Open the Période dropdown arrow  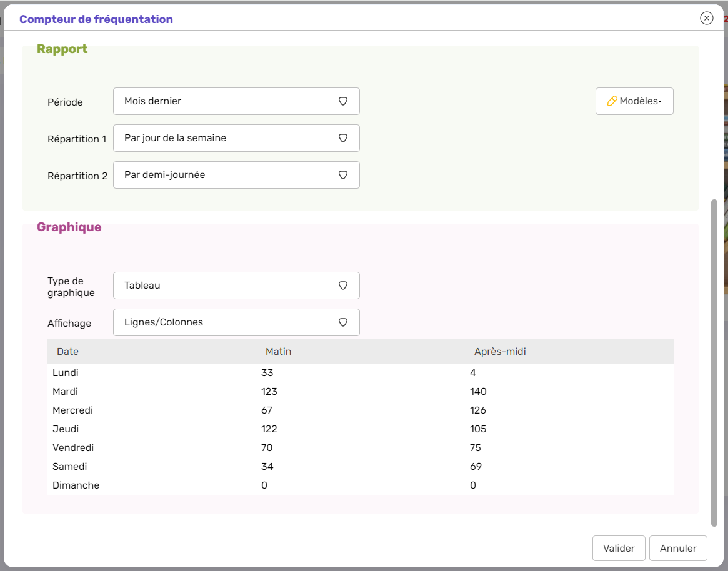point(342,101)
